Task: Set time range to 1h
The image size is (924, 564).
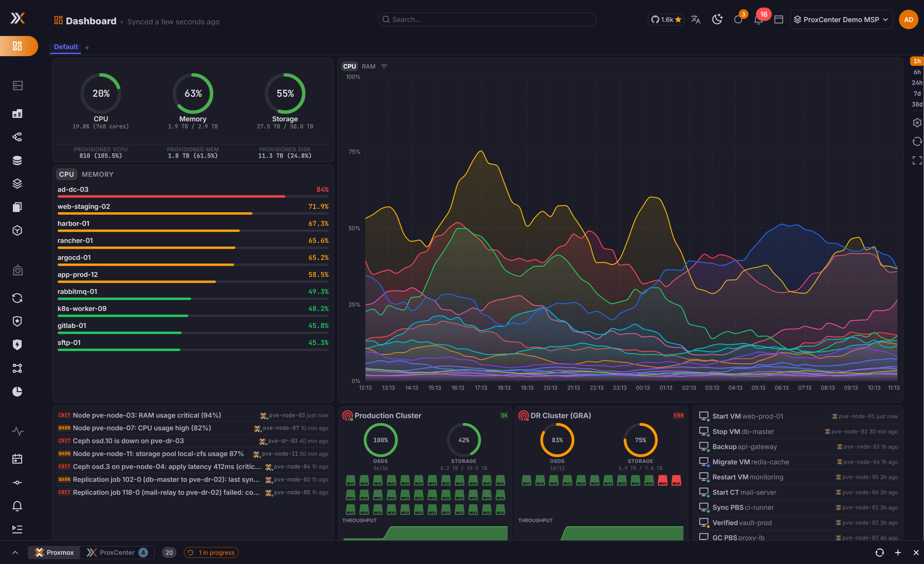Action: click(917, 61)
